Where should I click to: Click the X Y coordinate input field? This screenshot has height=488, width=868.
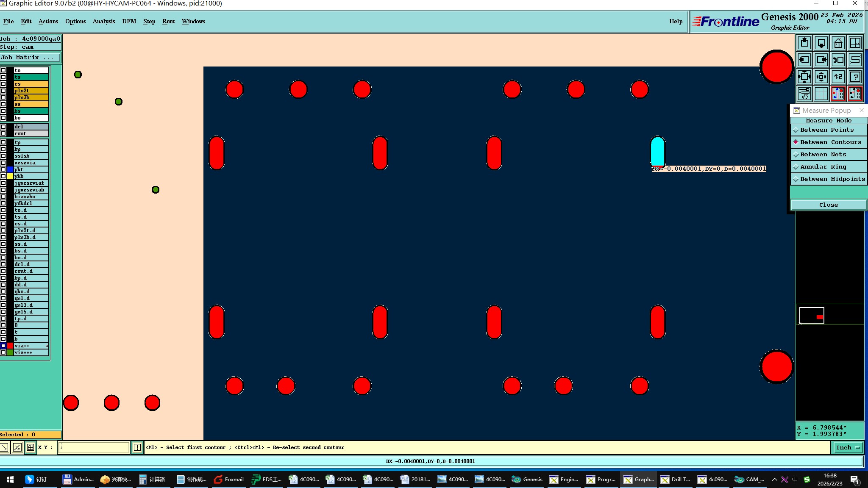click(94, 447)
